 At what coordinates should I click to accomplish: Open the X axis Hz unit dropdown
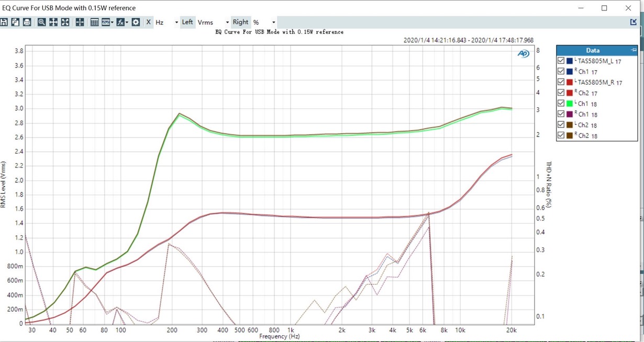pos(165,22)
